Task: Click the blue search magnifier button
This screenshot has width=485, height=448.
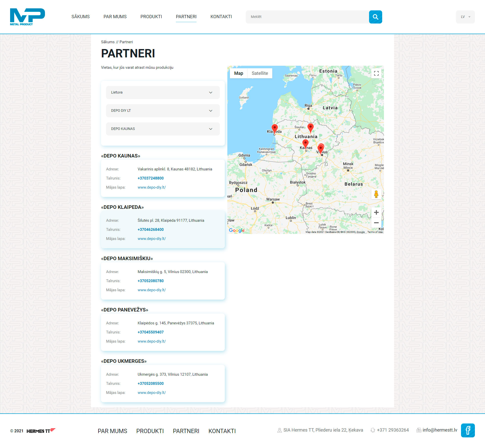Action: 375,17
